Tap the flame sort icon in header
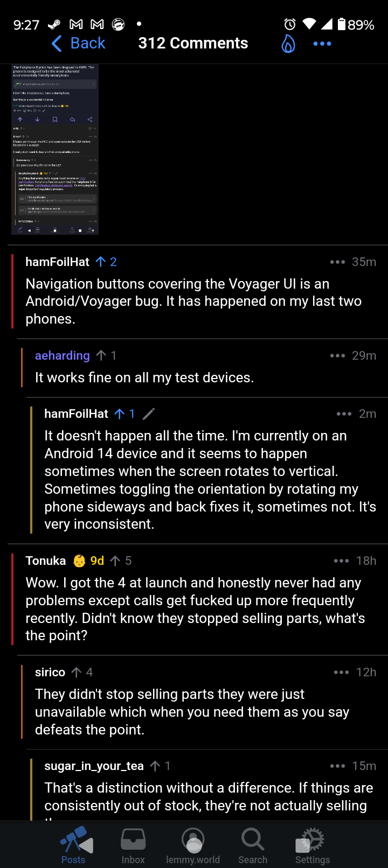This screenshot has height=868, width=388. [288, 44]
